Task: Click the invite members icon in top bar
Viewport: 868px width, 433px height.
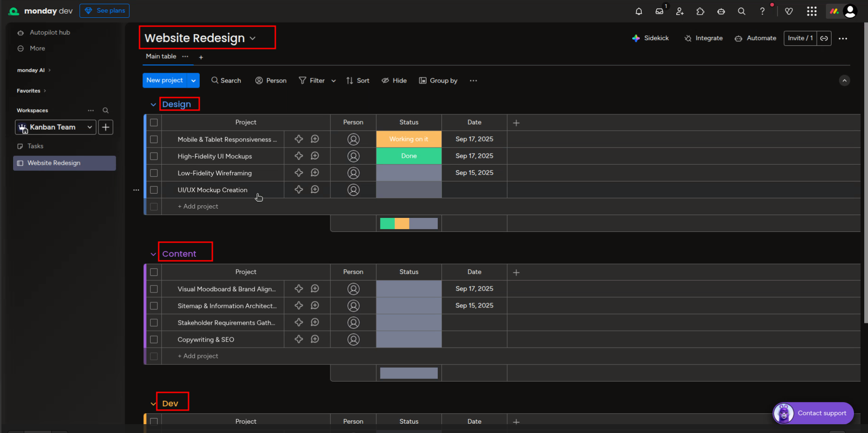Action: coord(680,11)
